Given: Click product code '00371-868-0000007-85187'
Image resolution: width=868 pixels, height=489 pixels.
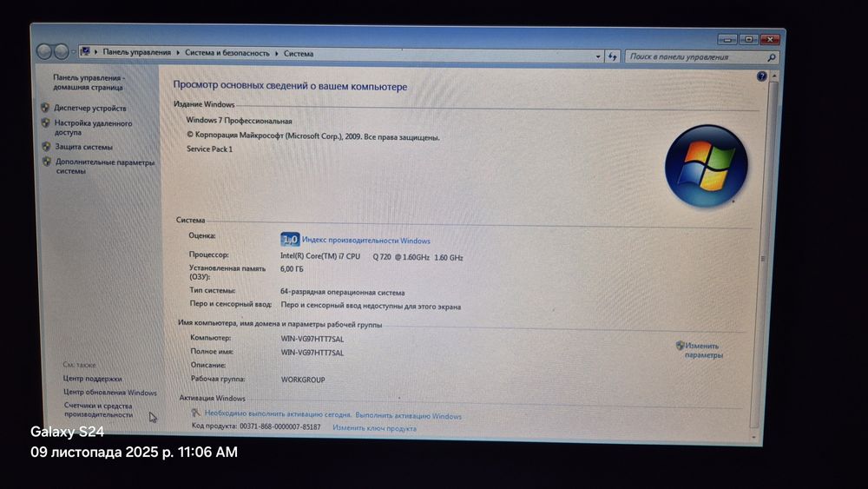Looking at the screenshot, I should click(x=280, y=426).
